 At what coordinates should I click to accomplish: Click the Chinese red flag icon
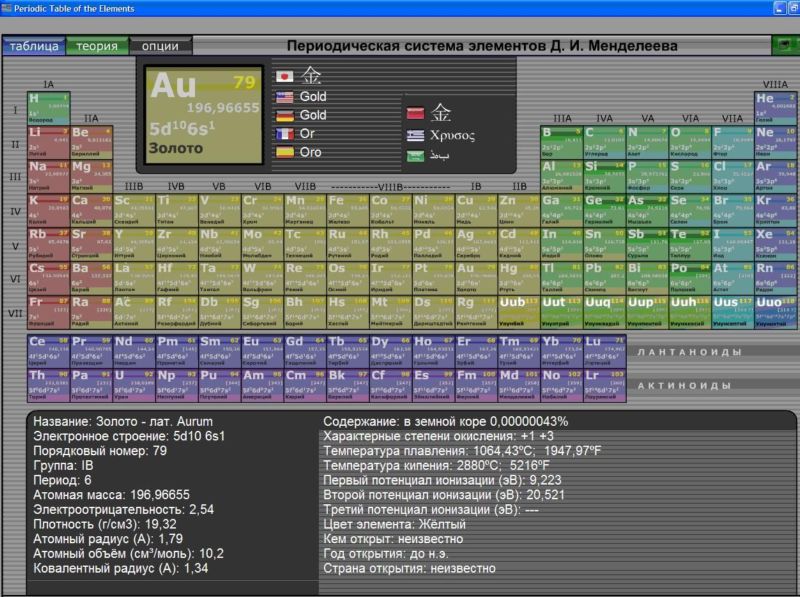(x=415, y=113)
